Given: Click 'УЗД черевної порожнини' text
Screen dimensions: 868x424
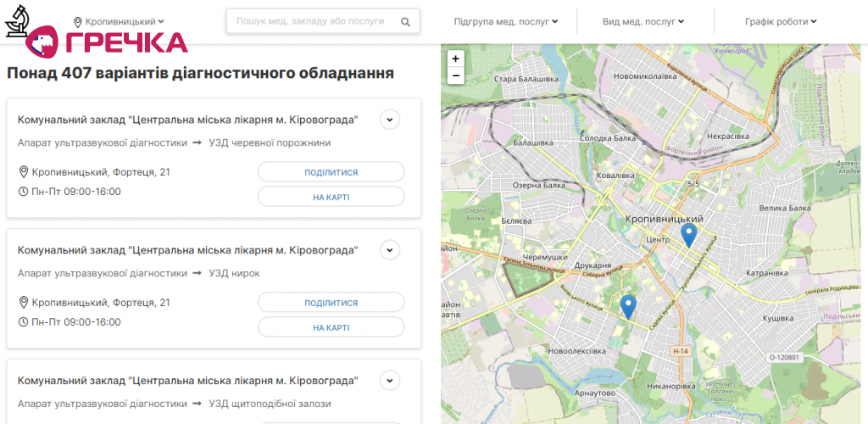Looking at the screenshot, I should [x=270, y=142].
